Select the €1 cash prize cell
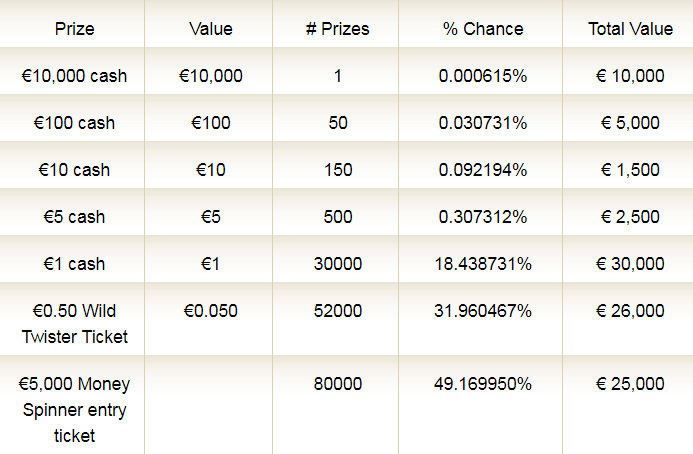This screenshot has height=454, width=693. tap(74, 264)
